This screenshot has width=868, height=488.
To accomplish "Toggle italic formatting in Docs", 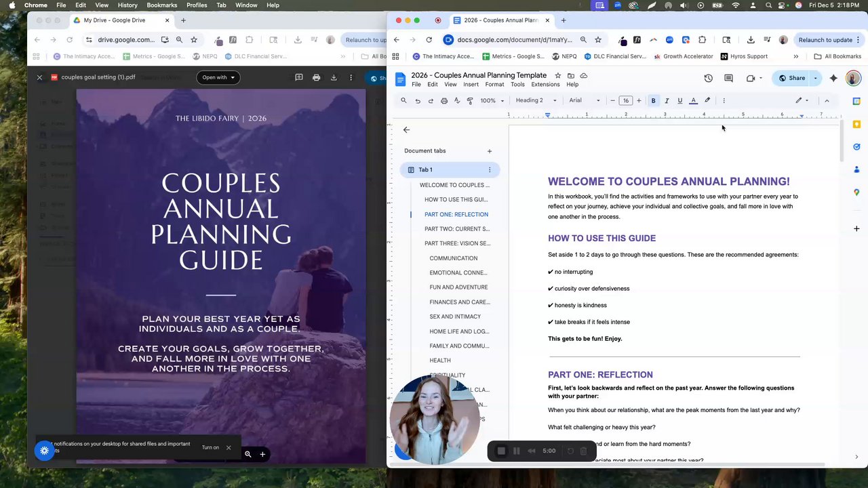I will coord(667,100).
